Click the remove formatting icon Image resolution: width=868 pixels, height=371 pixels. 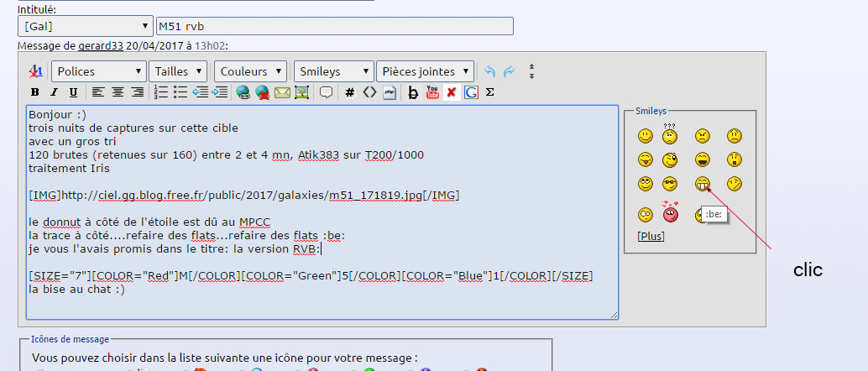coord(36,71)
